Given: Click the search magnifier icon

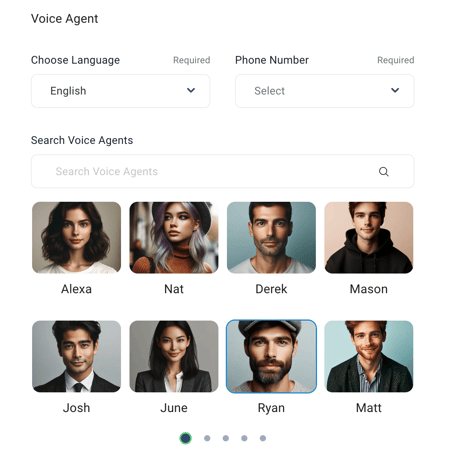Looking at the screenshot, I should point(384,171).
